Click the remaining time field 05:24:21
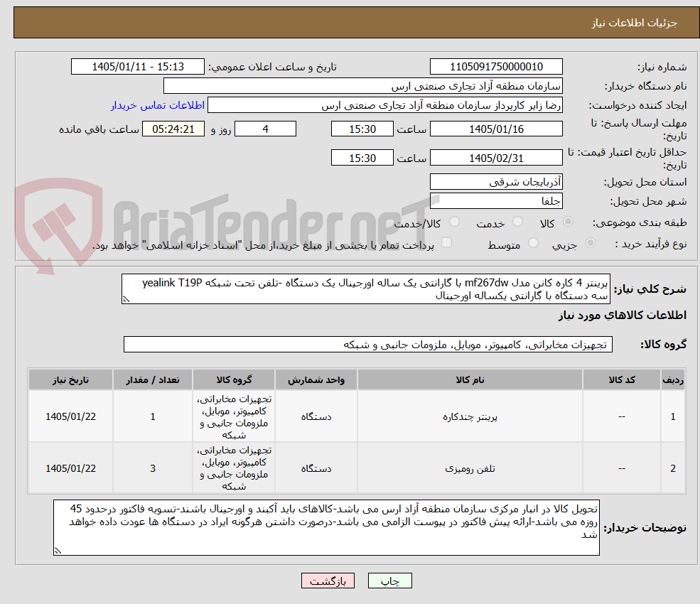700x604 pixels. 173,129
